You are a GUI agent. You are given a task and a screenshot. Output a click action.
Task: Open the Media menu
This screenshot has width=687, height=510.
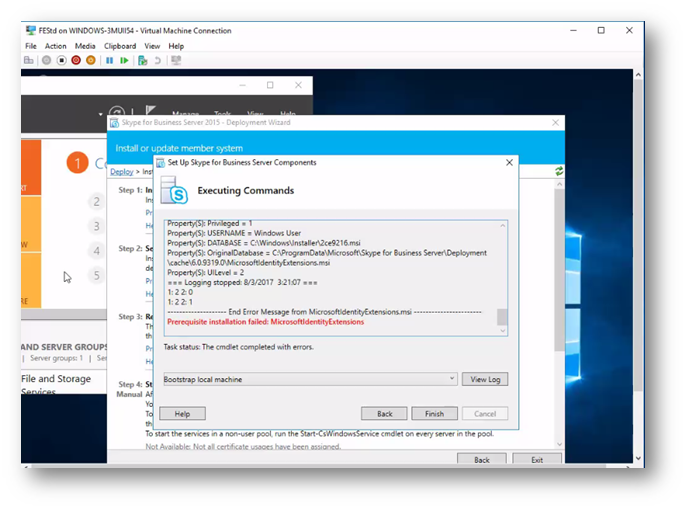click(x=85, y=46)
